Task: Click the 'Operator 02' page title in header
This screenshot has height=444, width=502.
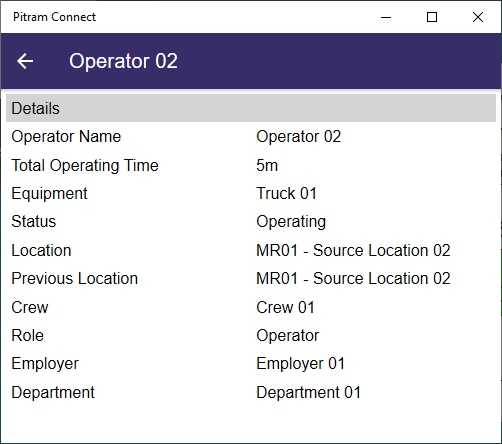Action: (x=123, y=61)
